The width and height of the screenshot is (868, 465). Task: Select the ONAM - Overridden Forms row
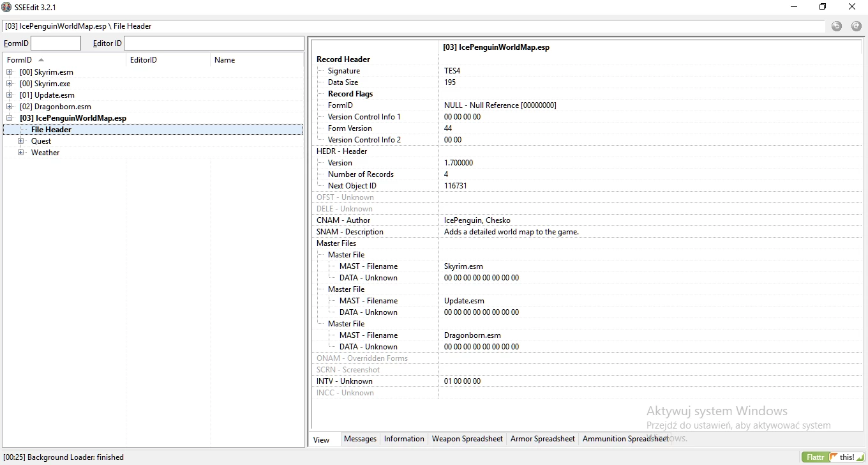click(586, 358)
